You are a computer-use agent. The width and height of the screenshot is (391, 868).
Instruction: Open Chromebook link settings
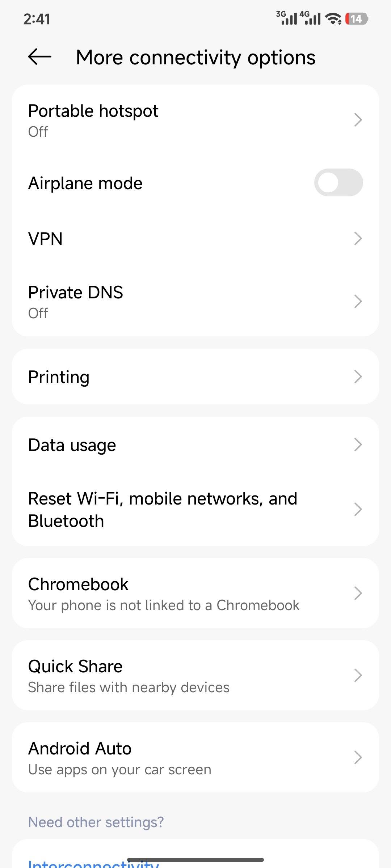(195, 593)
